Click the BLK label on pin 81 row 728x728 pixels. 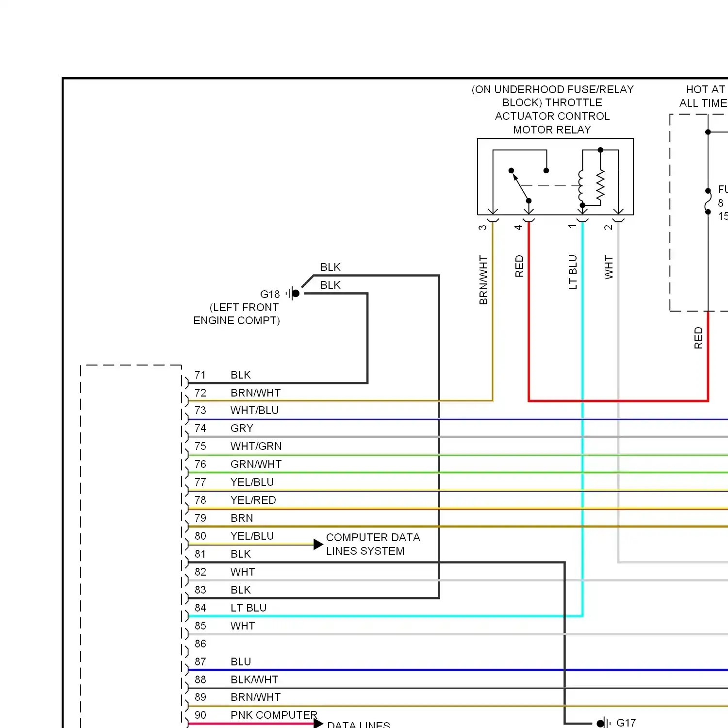coord(241,554)
